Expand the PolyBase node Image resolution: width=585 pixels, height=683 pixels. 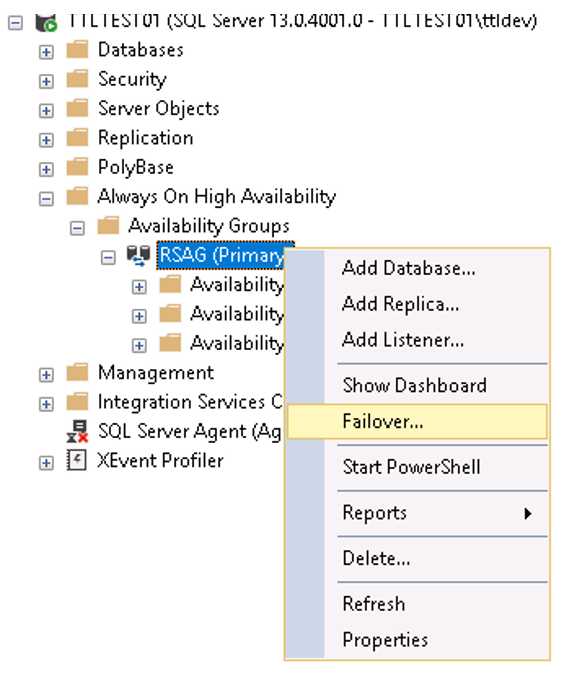46,169
